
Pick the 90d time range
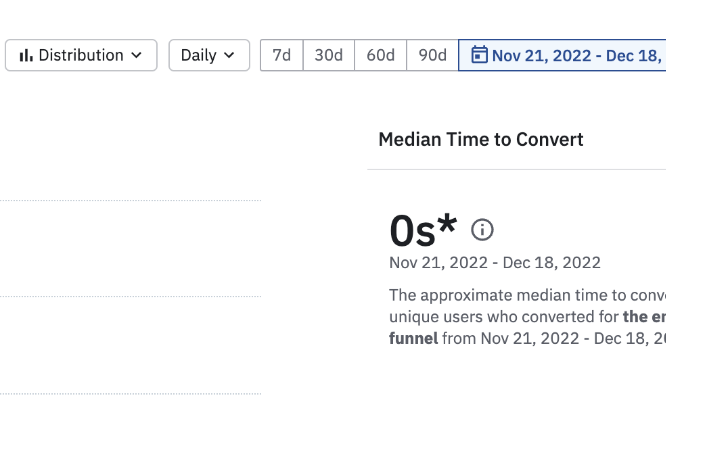point(433,56)
